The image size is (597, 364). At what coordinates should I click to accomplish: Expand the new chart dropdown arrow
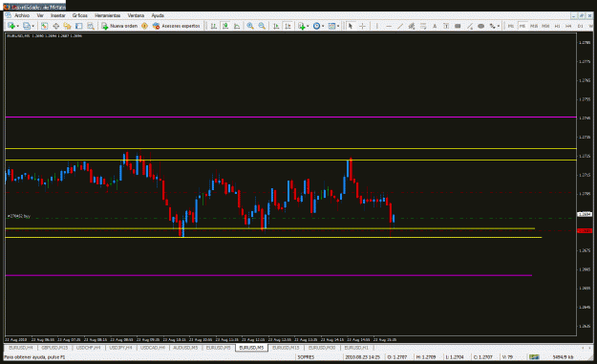click(17, 26)
